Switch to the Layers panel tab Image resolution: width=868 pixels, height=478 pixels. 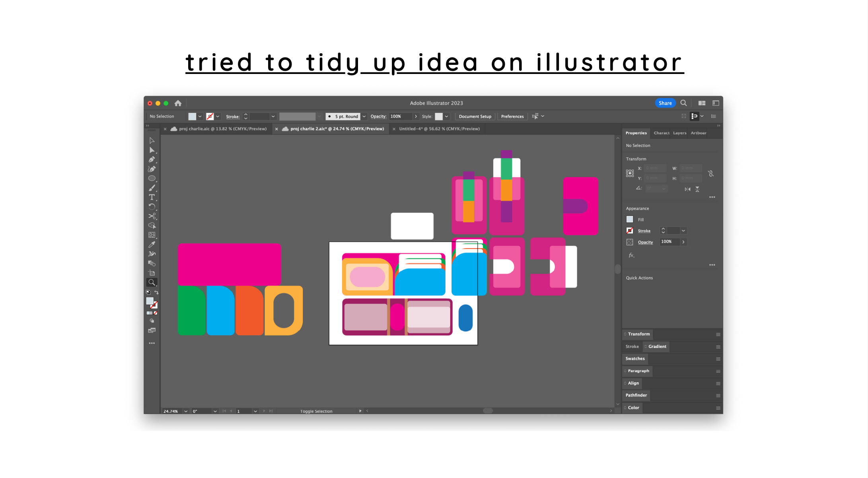tap(679, 133)
